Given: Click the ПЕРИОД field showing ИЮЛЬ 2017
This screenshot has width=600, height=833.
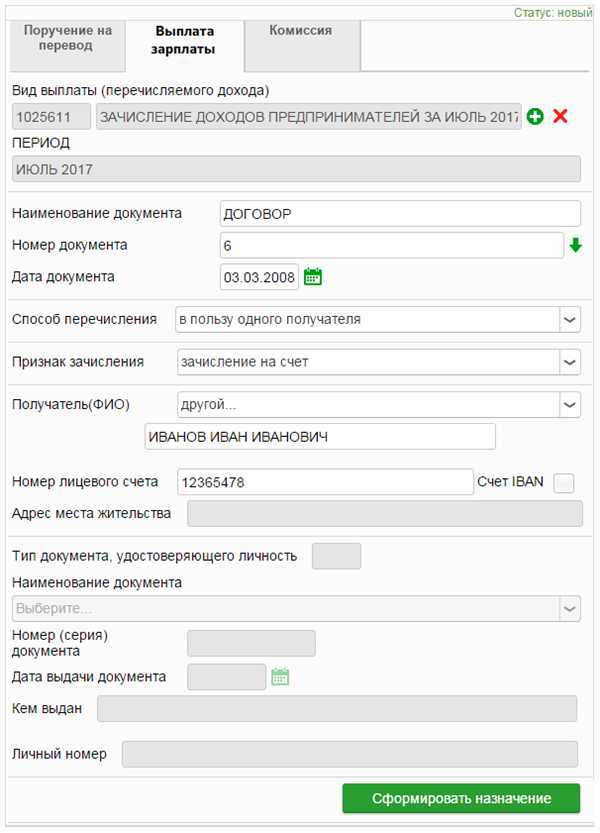Looking at the screenshot, I should click(296, 169).
